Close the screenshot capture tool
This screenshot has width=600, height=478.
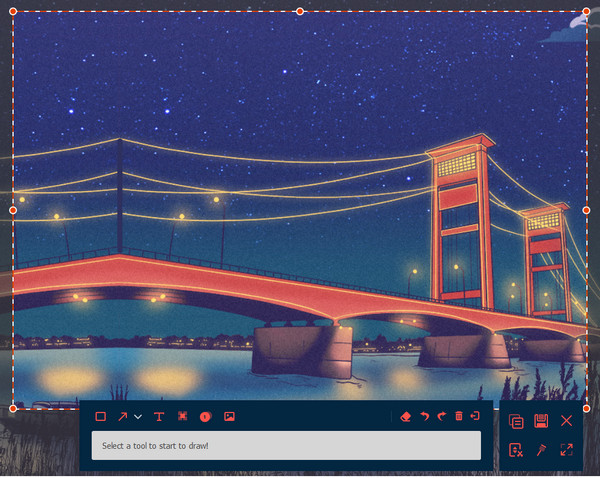pos(567,421)
